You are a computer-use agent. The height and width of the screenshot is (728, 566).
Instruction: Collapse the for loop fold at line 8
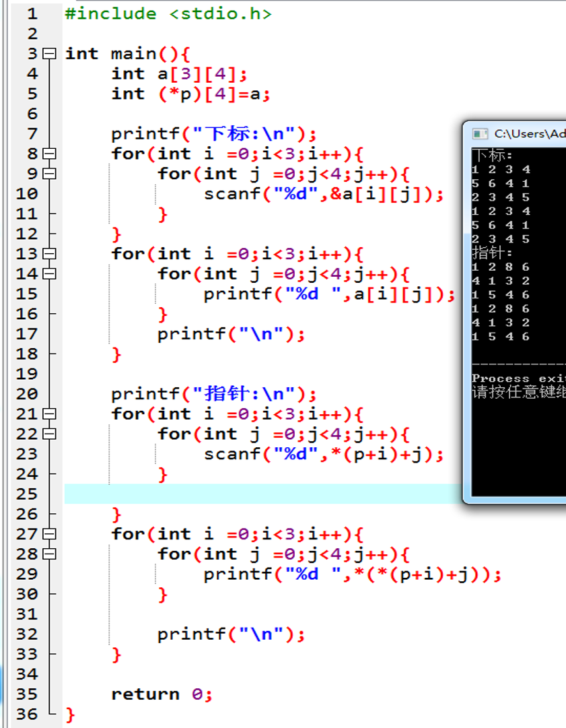[x=49, y=154]
